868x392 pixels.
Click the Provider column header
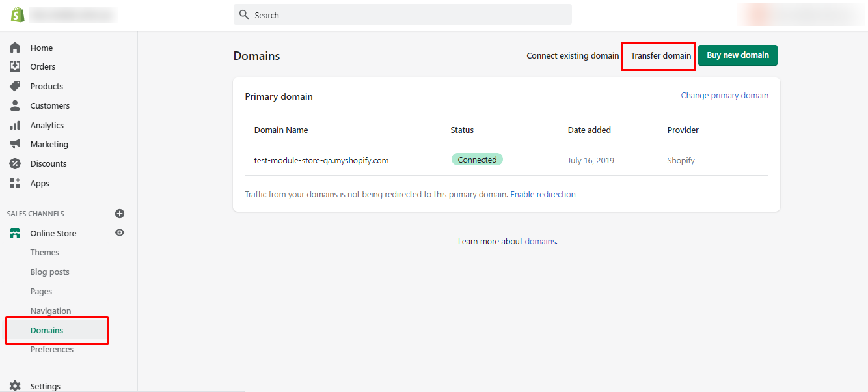[x=683, y=130]
